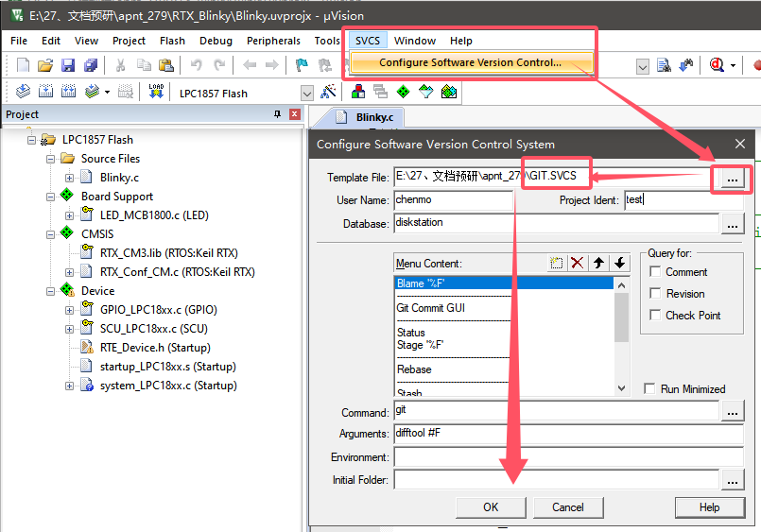Expand the Blinky.c tree node

[x=70, y=178]
